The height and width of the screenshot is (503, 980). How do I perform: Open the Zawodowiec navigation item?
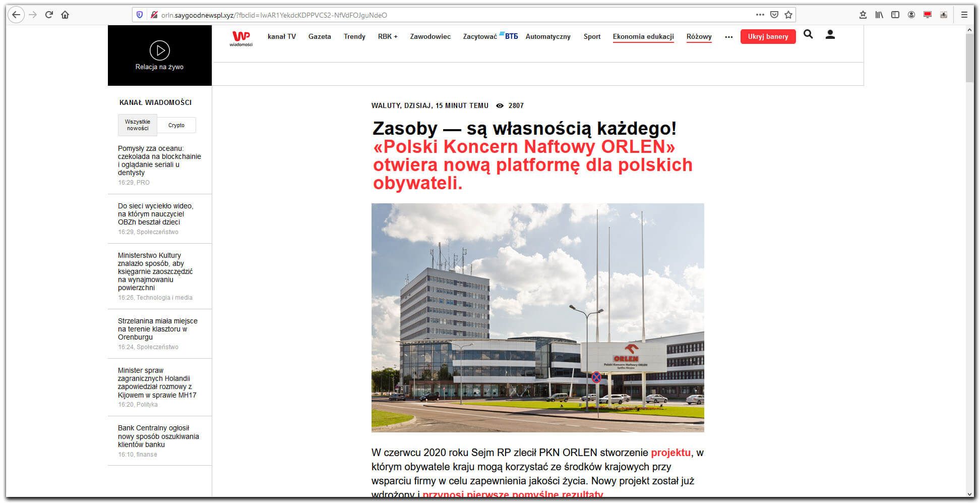point(431,36)
